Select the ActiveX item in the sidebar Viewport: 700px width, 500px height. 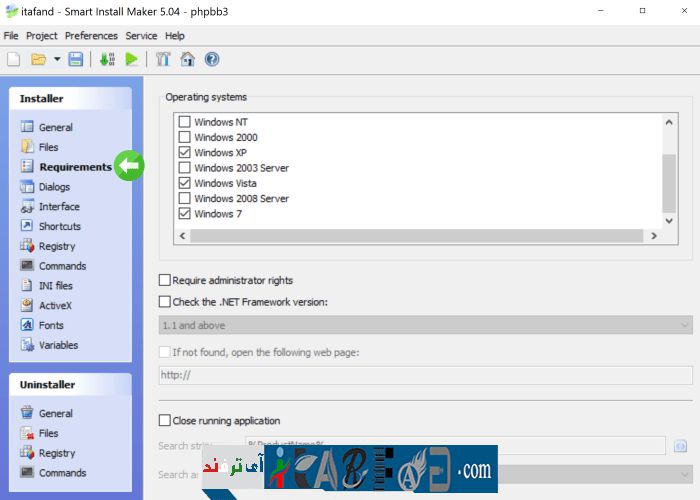pos(55,305)
